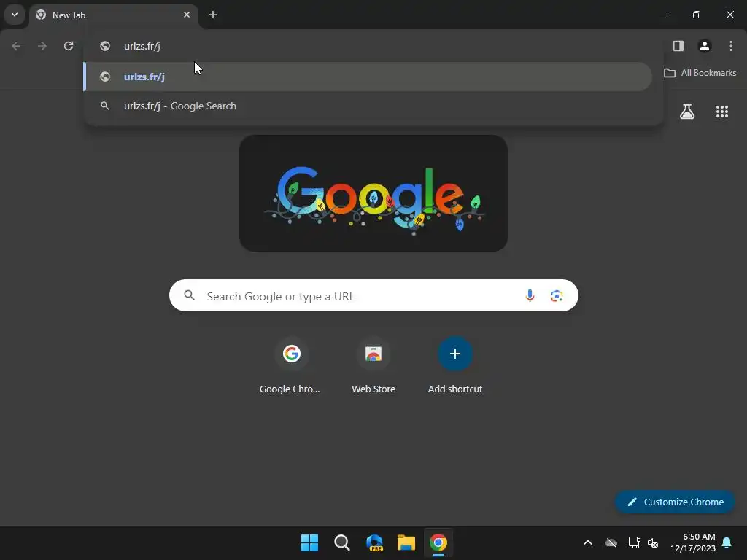The height and width of the screenshot is (560, 747).
Task: Open the All Bookmarks folder
Action: coord(700,73)
